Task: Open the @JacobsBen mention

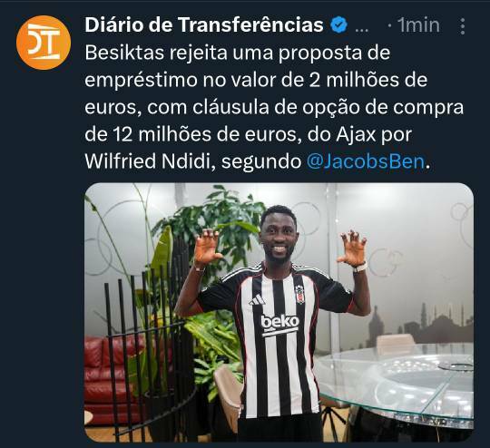Action: coord(366,161)
